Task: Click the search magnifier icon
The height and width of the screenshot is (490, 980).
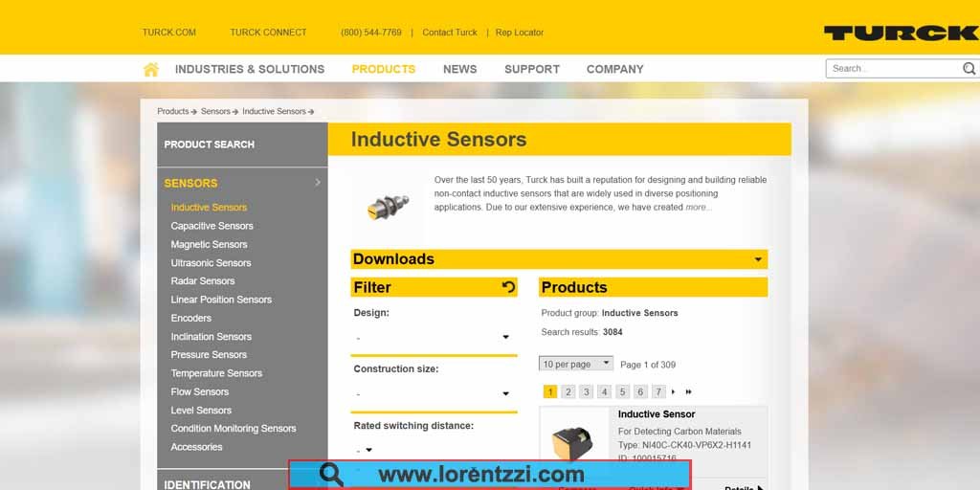Action: (x=969, y=69)
